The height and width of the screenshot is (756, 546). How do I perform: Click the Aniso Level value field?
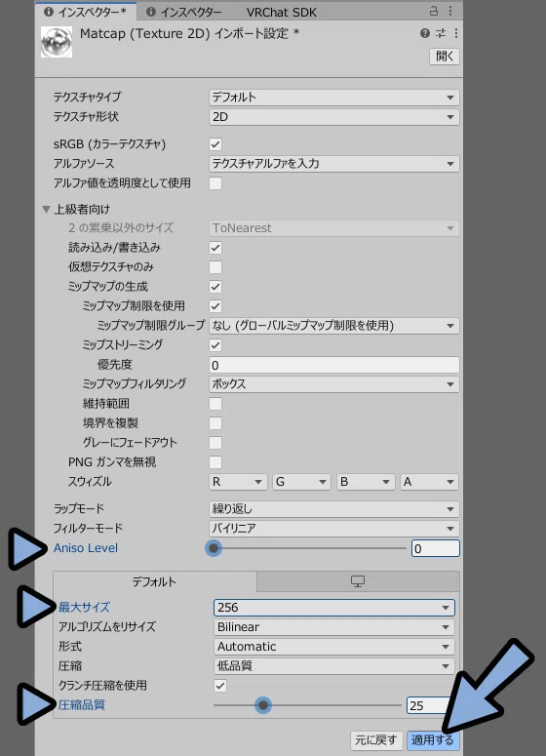435,548
